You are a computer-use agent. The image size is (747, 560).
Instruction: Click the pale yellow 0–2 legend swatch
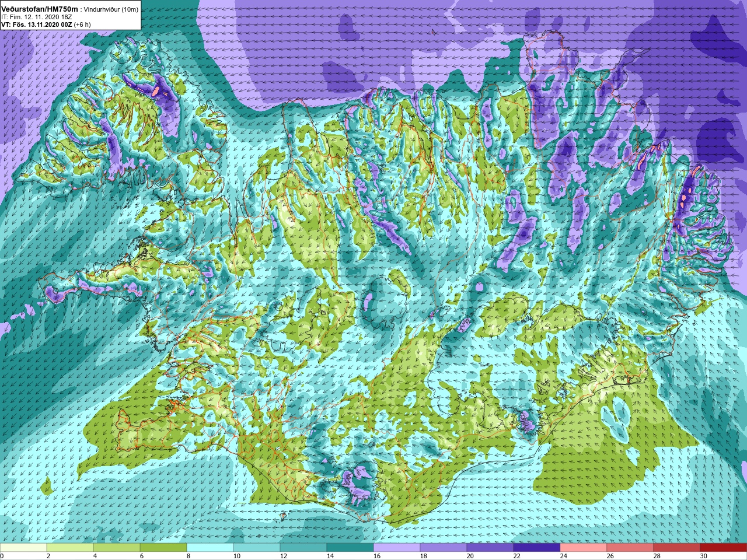pyautogui.click(x=23, y=548)
